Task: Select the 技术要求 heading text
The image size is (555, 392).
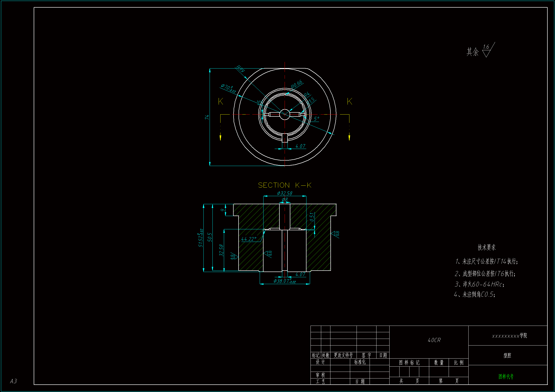Action: [487, 247]
